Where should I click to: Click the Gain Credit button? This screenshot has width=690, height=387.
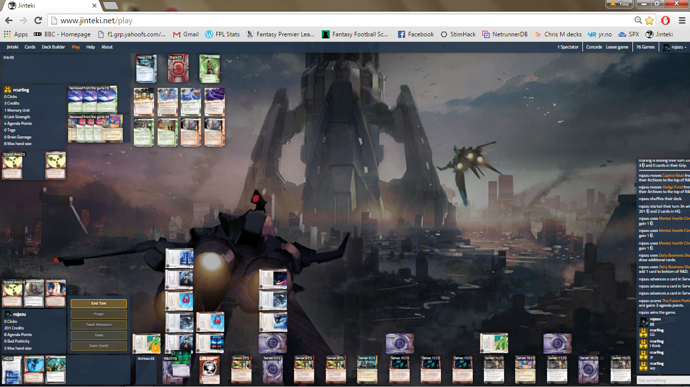coord(99,346)
